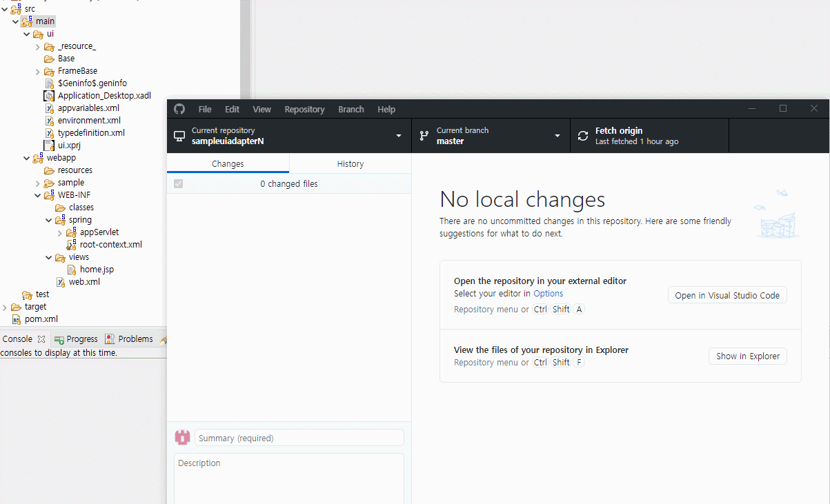Click the appvariables.xml file icon
Image resolution: width=830 pixels, height=504 pixels.
[49, 108]
